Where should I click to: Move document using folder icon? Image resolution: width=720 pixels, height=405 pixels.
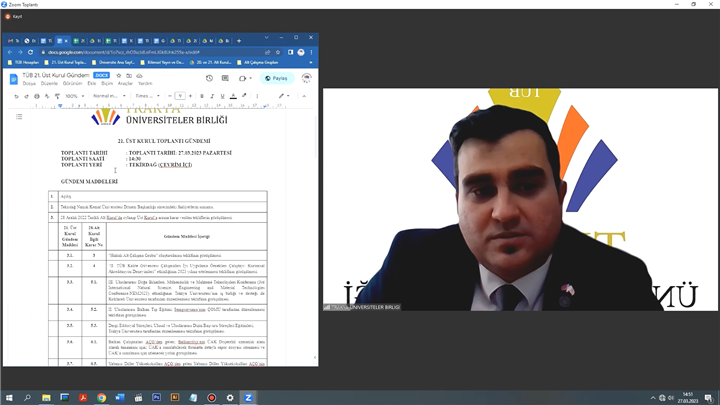point(129,75)
